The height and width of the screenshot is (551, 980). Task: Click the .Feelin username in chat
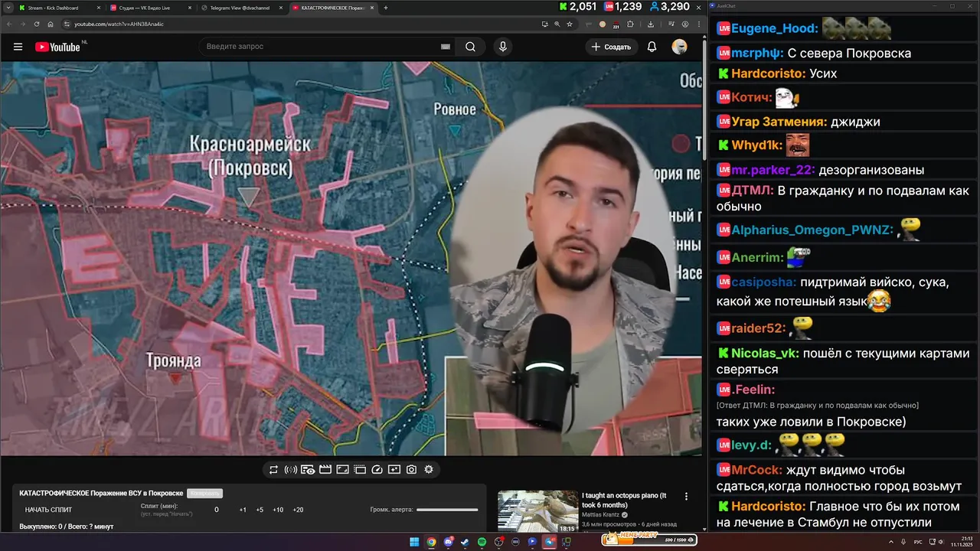[753, 390]
